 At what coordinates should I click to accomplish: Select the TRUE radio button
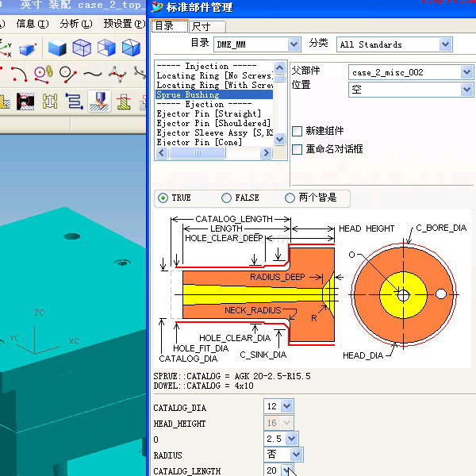coord(163,198)
